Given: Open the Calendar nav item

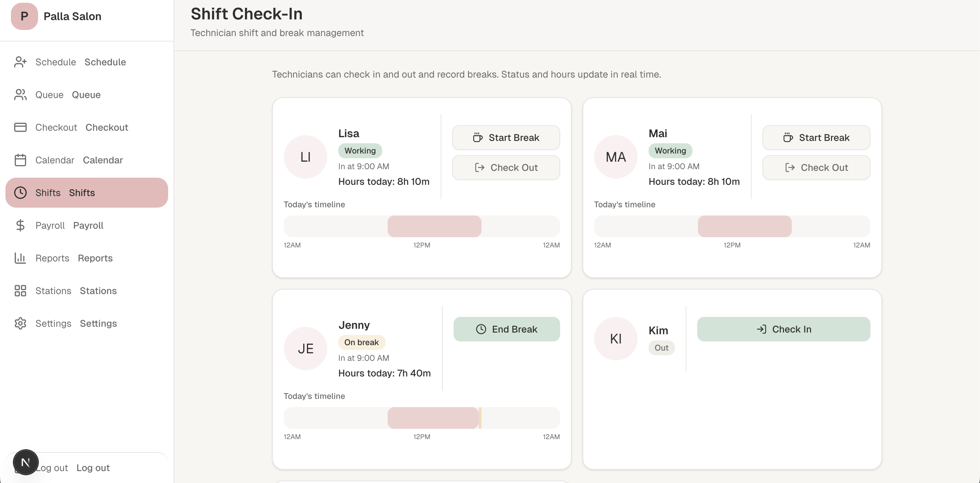Looking at the screenshot, I should coord(87,160).
